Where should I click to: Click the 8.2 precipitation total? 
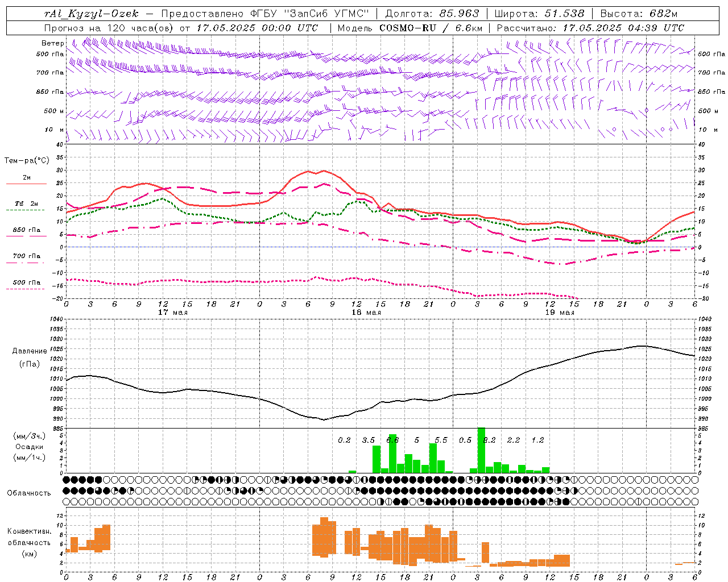489,440
